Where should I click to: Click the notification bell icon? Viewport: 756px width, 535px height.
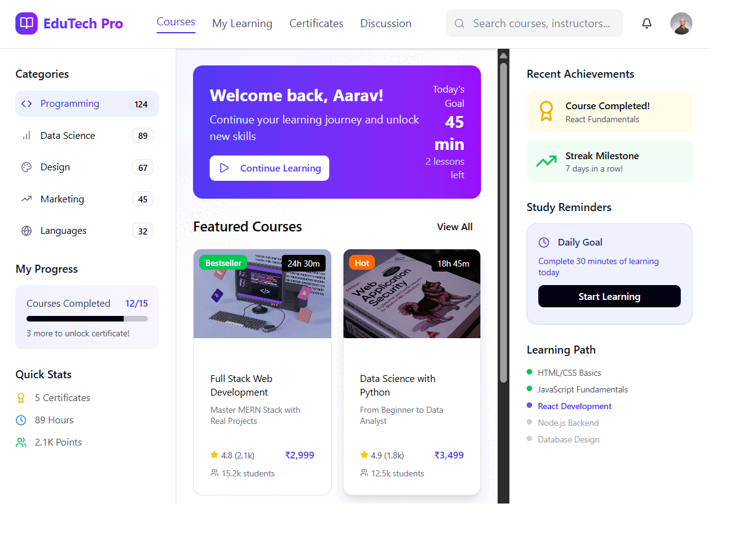(x=647, y=23)
